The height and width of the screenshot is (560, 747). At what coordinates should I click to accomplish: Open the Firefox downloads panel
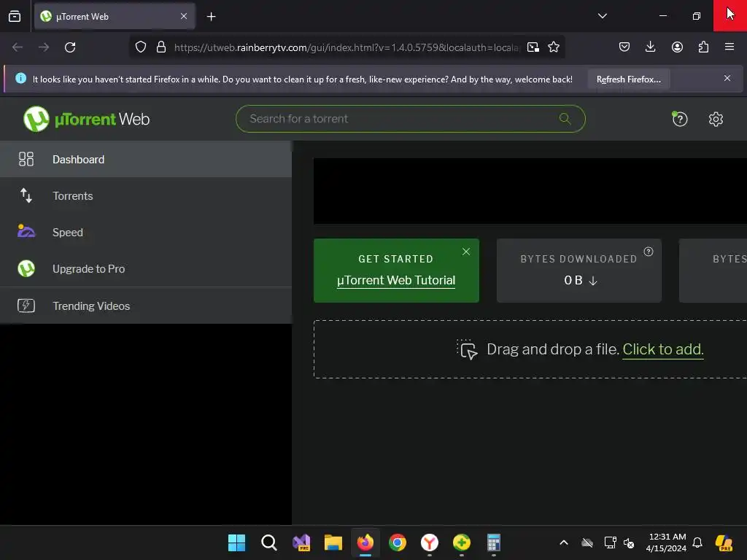click(650, 47)
